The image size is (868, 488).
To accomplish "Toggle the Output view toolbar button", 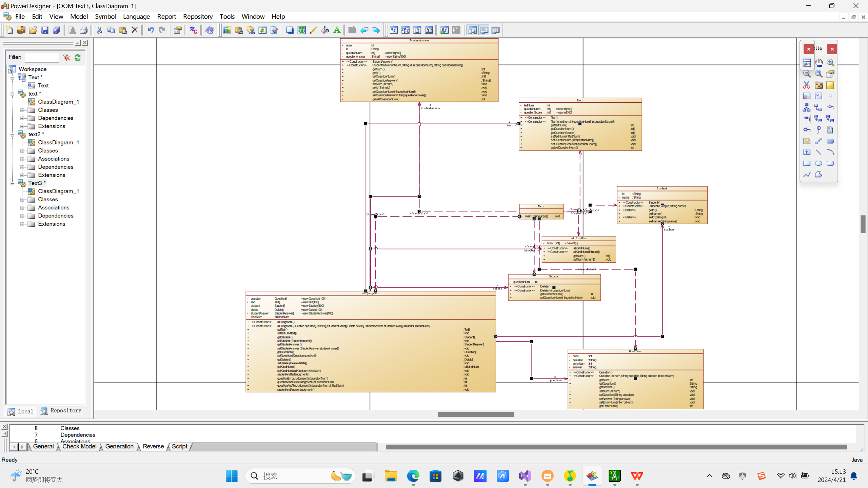I will click(484, 30).
